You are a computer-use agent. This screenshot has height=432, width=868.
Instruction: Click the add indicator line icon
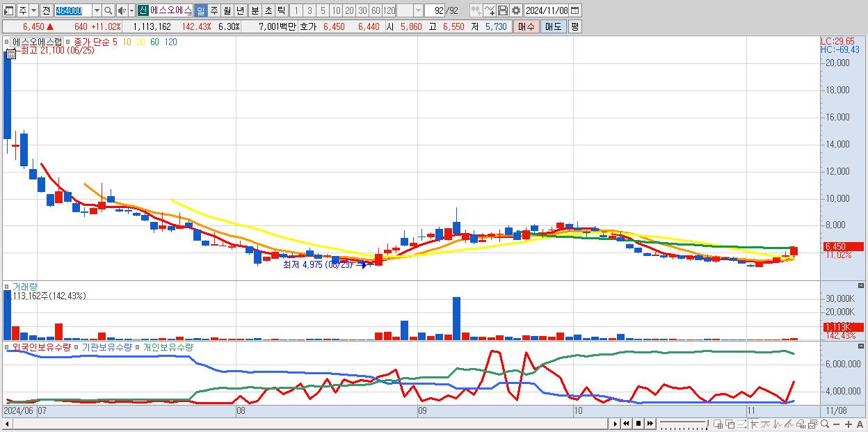pyautogui.click(x=490, y=11)
